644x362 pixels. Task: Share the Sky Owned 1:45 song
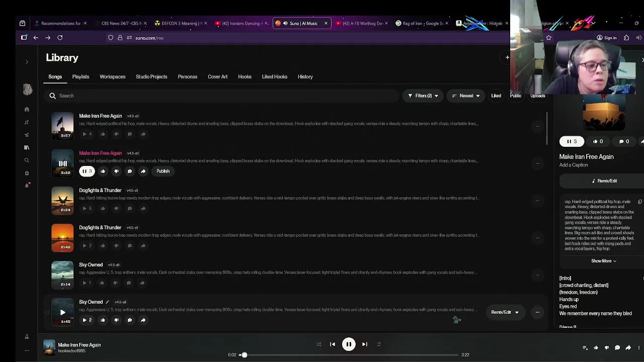click(x=143, y=320)
